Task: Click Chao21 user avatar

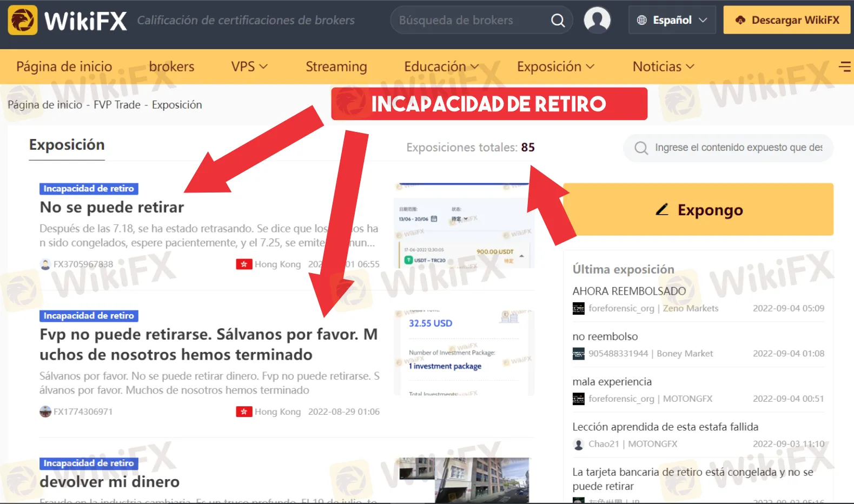Action: (579, 444)
